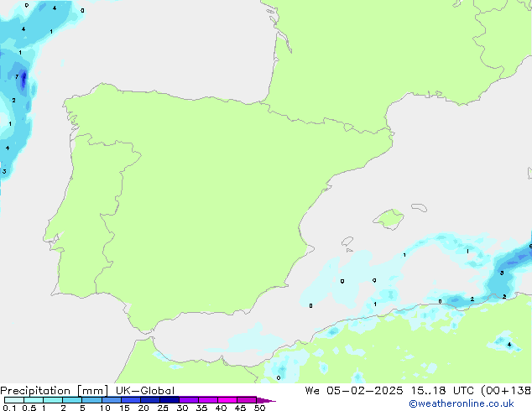Click the '15' legend scale label
Image resolution: width=532 pixels, height=411 pixels.
[124, 408]
